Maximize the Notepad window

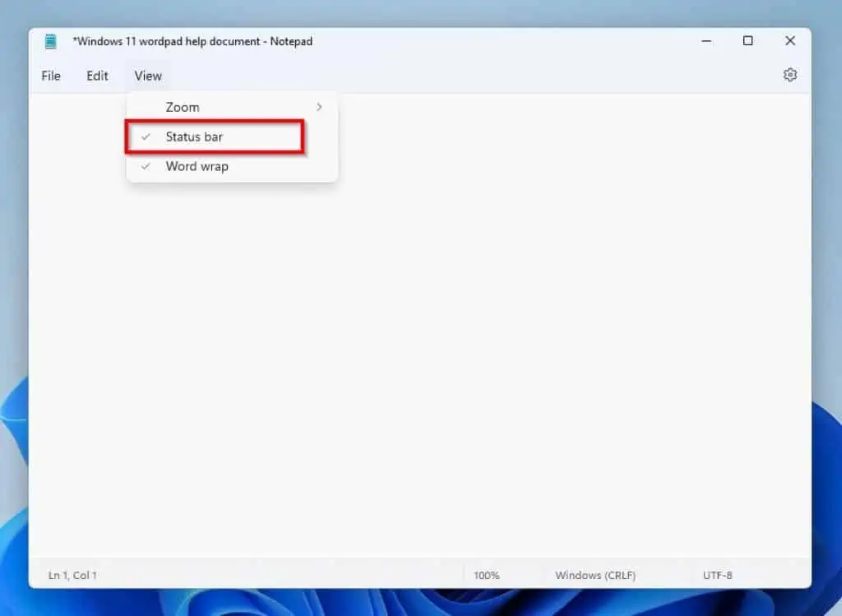pos(747,41)
